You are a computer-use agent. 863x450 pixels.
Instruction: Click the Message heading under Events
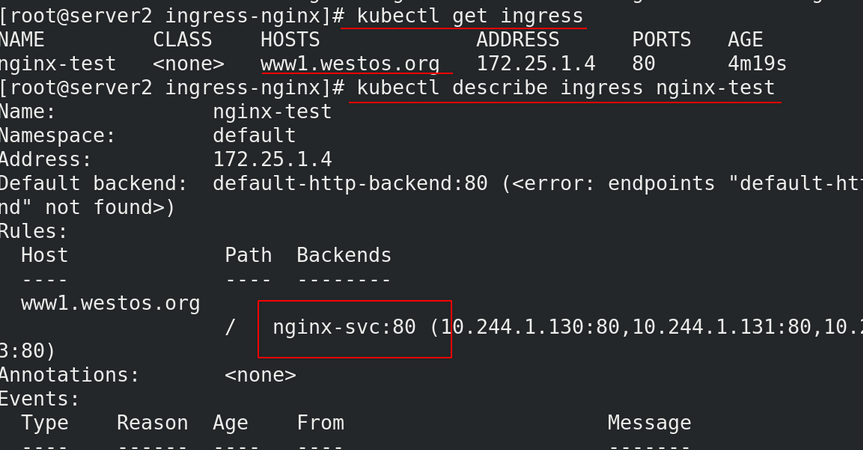pyautogui.click(x=649, y=423)
